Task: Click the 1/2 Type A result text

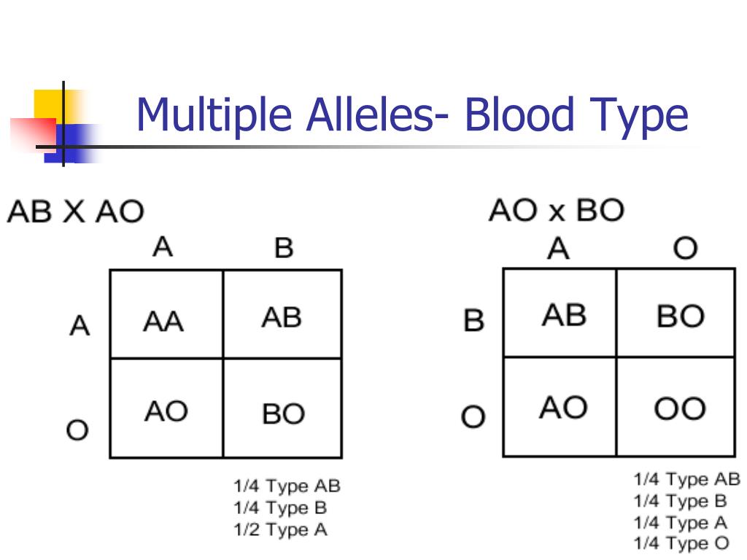Action: pos(280,529)
